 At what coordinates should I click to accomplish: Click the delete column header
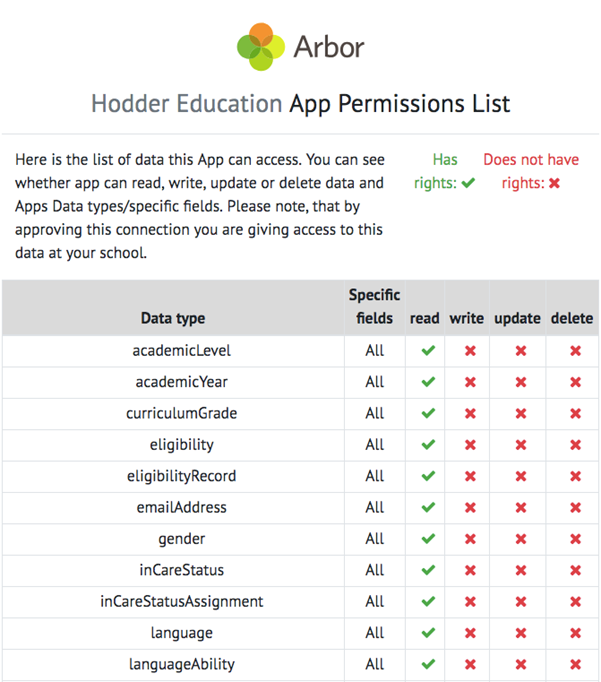pyautogui.click(x=572, y=318)
